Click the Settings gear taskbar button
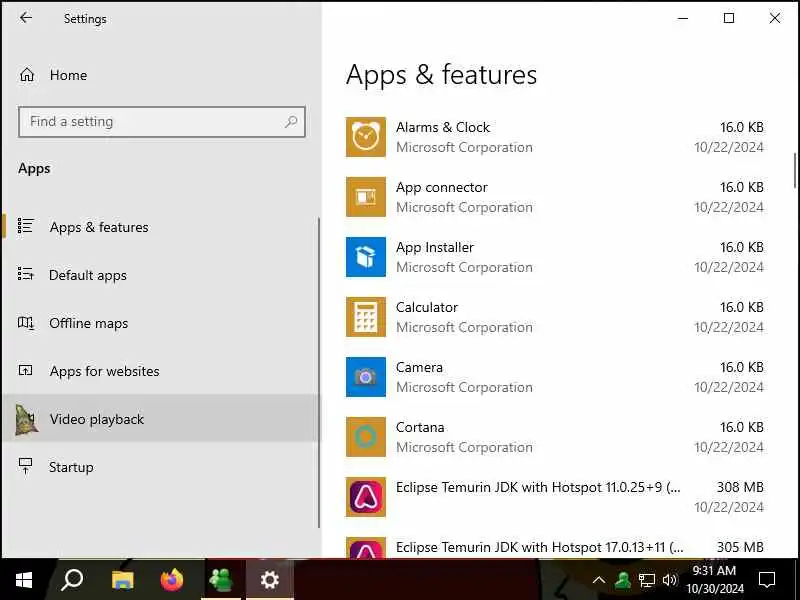Image resolution: width=800 pixels, height=600 pixels. tap(269, 580)
